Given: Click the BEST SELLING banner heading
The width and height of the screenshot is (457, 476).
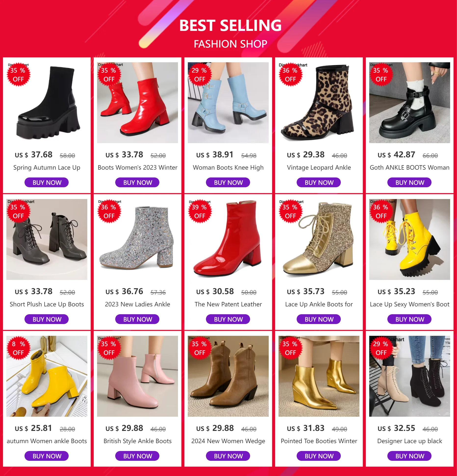Looking at the screenshot, I should [230, 25].
